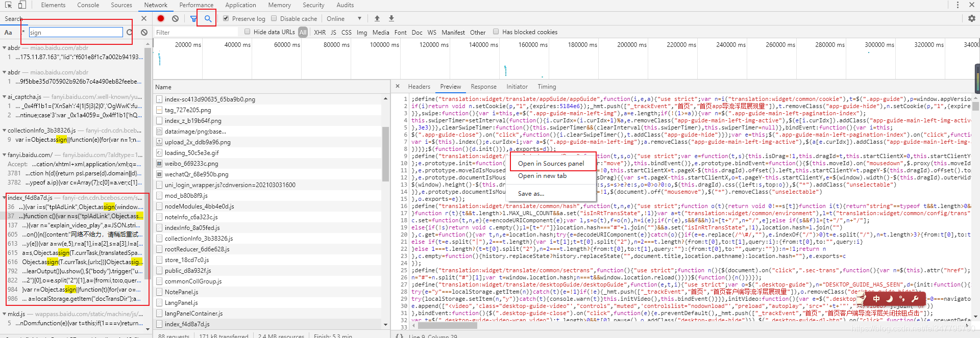The width and height of the screenshot is (980, 338).
Task: Select the inspect element cursor icon
Action: pos(8,5)
